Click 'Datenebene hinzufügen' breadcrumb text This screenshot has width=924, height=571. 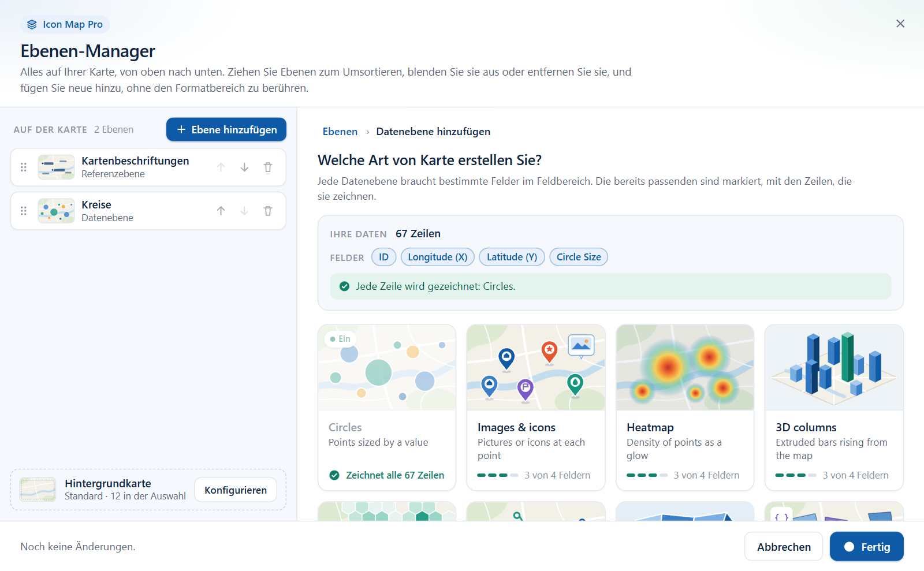coord(433,132)
